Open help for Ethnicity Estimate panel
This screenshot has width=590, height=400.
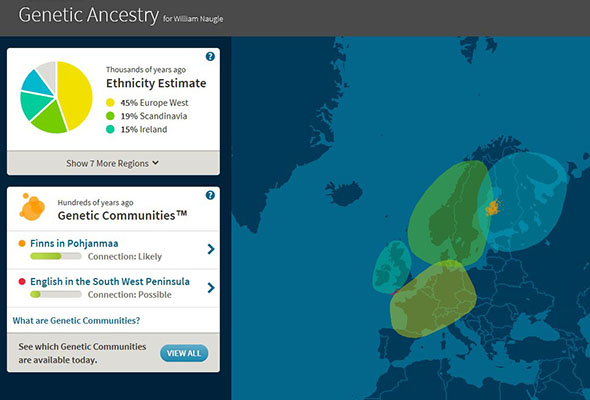210,56
